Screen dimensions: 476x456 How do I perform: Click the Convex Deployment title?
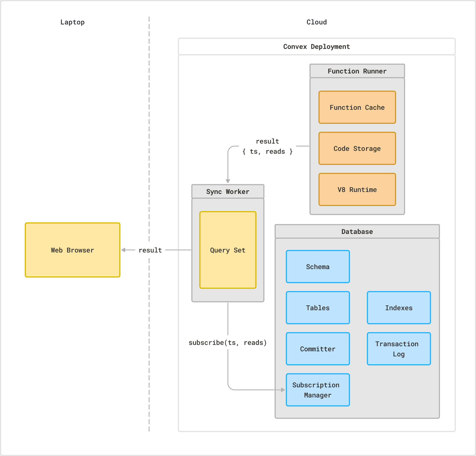tap(316, 46)
